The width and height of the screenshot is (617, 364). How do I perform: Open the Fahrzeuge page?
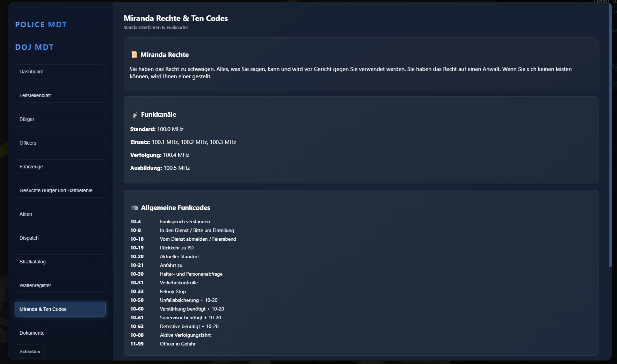pyautogui.click(x=60, y=167)
